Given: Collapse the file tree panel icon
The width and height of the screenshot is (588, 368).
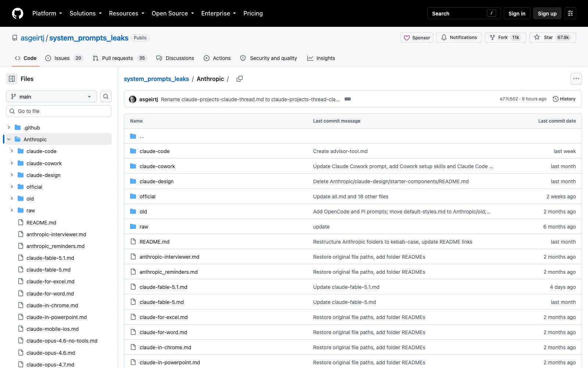Looking at the screenshot, I should point(12,79).
